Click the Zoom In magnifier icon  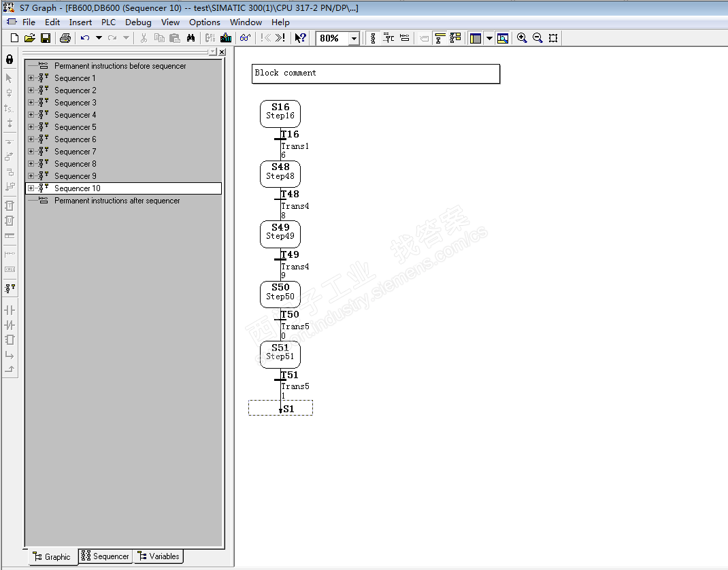522,38
